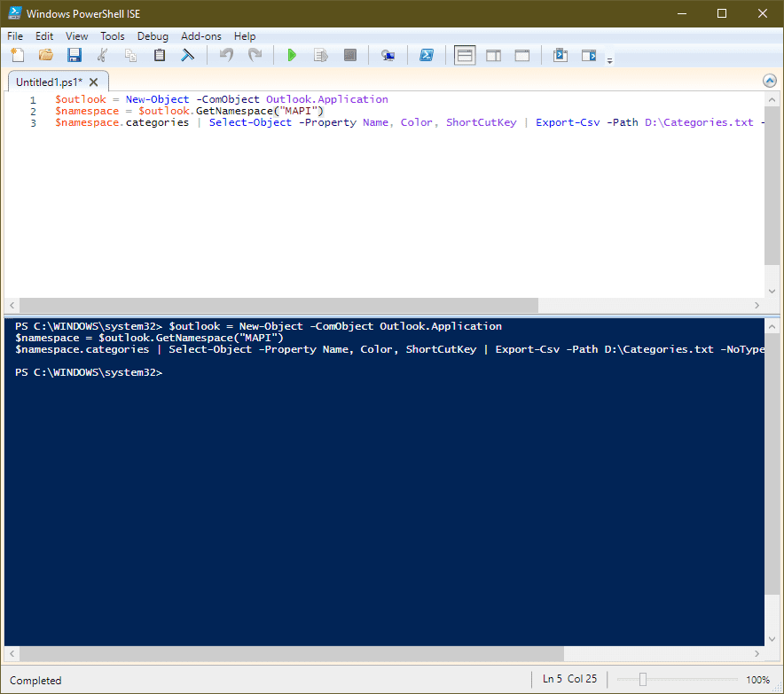Toggle Show Script Pane Right view
This screenshot has width=784, height=694.
coord(493,54)
